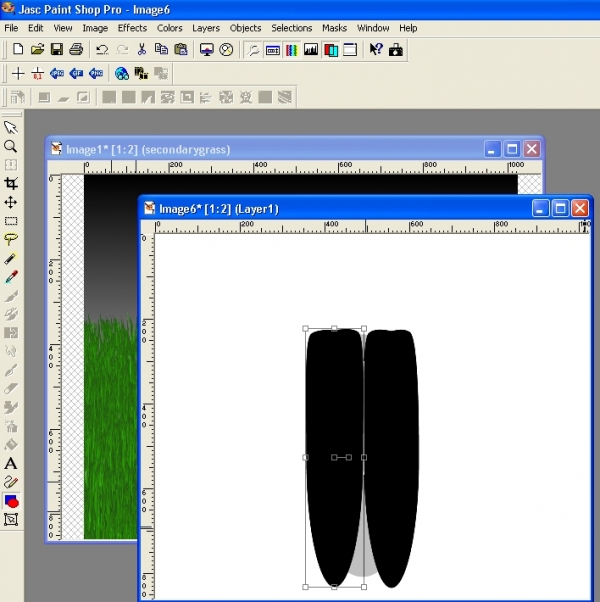Select the Mover tool
Image resolution: width=600 pixels, height=602 pixels.
pyautogui.click(x=11, y=202)
